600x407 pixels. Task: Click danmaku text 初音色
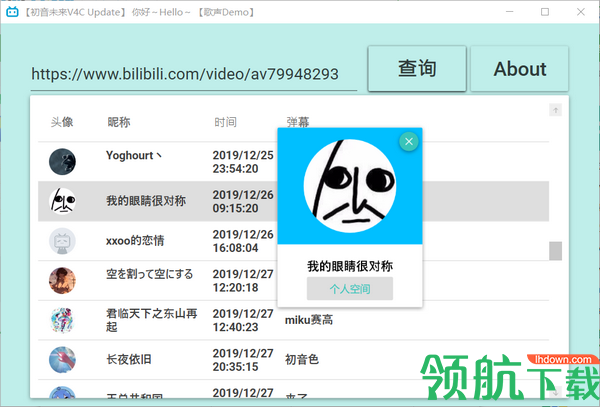coord(302,360)
